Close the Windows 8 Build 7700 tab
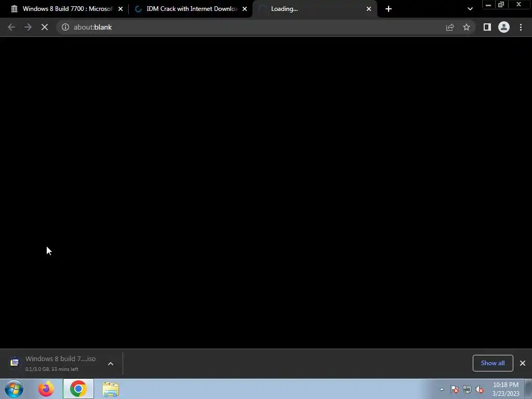 point(121,9)
